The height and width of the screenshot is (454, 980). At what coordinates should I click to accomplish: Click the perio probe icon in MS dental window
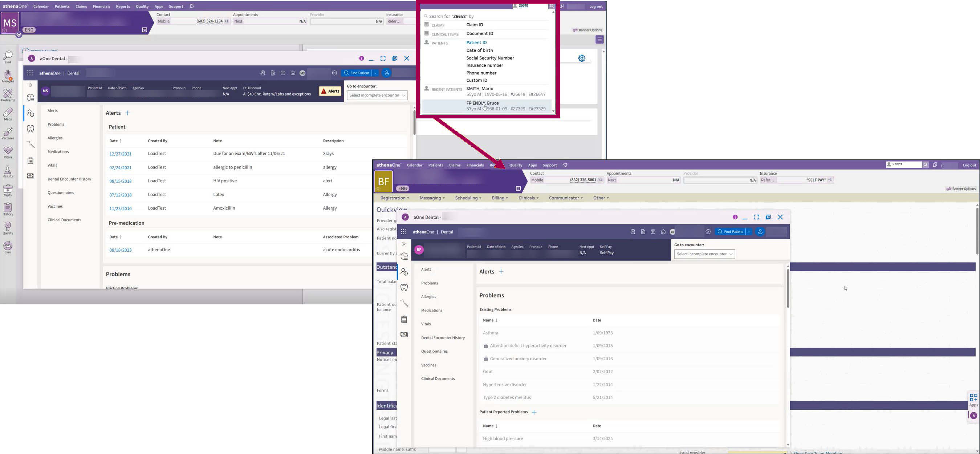pos(31,145)
